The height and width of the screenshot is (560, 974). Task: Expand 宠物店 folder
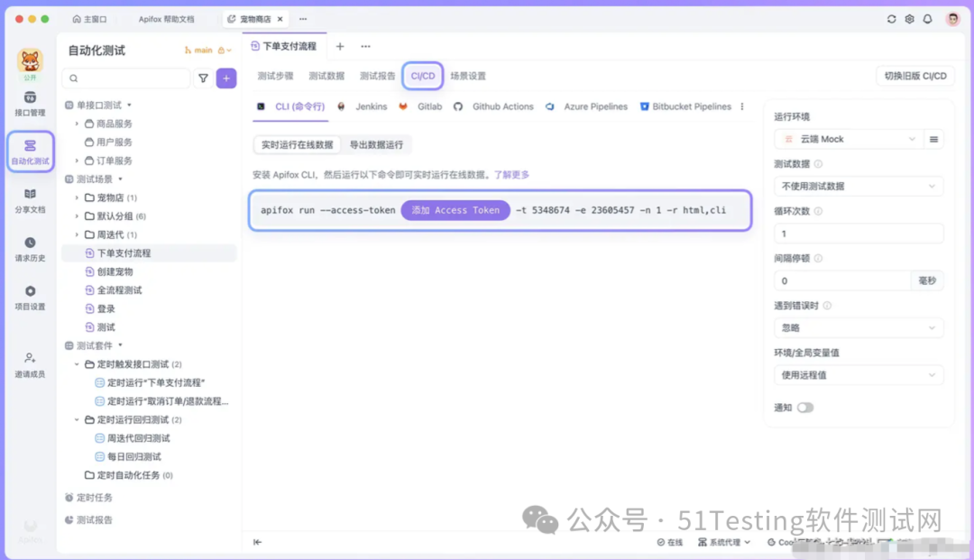(x=77, y=197)
